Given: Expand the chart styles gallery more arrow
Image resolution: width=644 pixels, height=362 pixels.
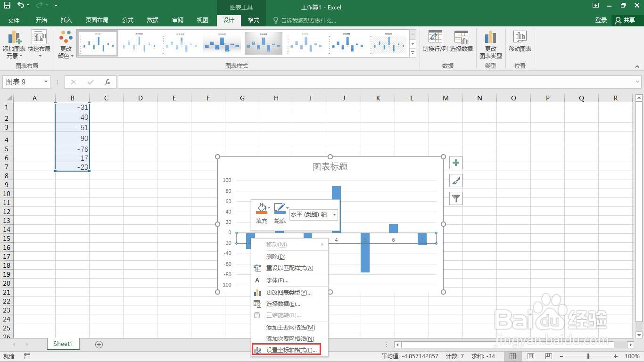Looking at the screenshot, I should 413,53.
